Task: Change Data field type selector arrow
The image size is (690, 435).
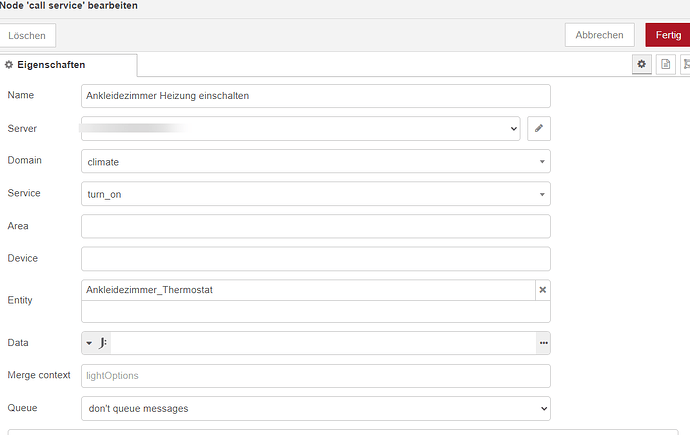Action: 89,343
